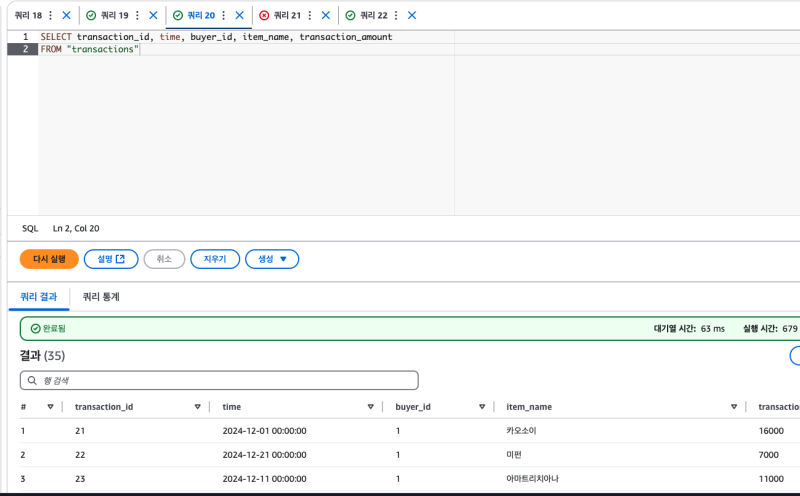
Task: Switch to the 쿼리 22 tab
Action: 368,16
